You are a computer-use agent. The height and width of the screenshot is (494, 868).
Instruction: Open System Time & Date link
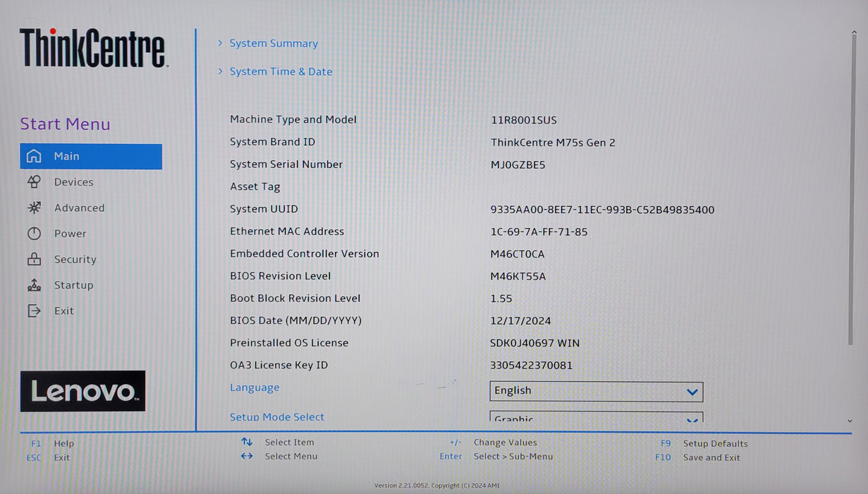coord(281,71)
